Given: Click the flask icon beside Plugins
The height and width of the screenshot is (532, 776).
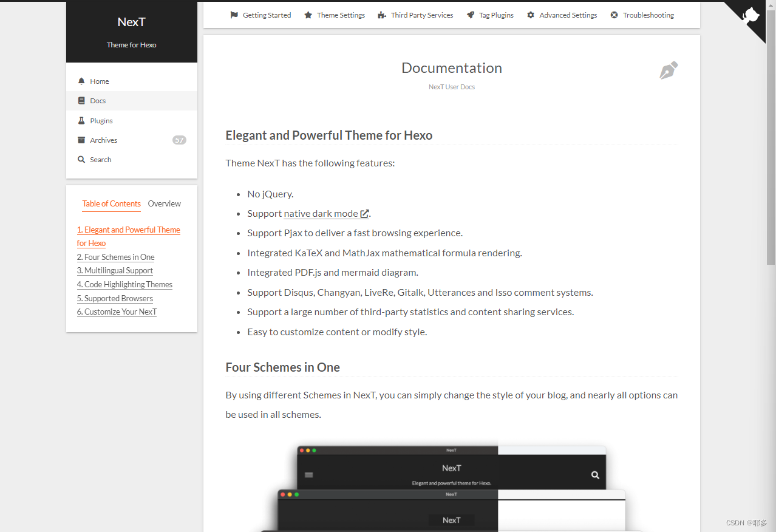Looking at the screenshot, I should [x=81, y=121].
